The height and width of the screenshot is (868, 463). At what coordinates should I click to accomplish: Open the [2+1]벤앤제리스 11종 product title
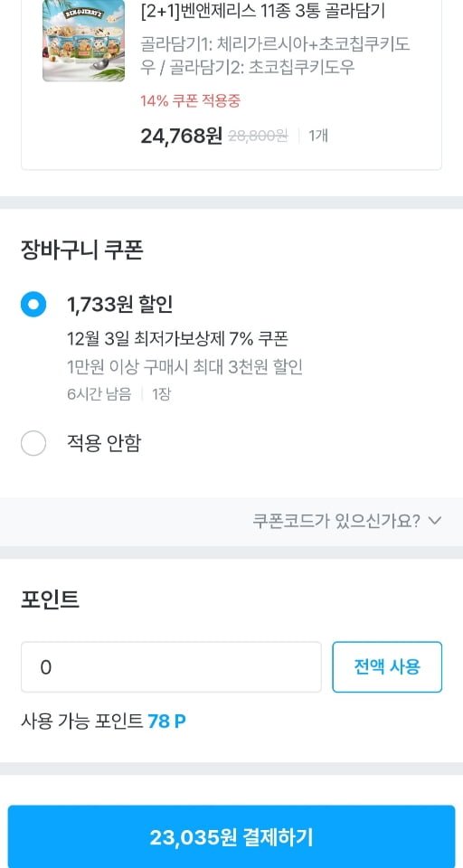pyautogui.click(x=263, y=11)
